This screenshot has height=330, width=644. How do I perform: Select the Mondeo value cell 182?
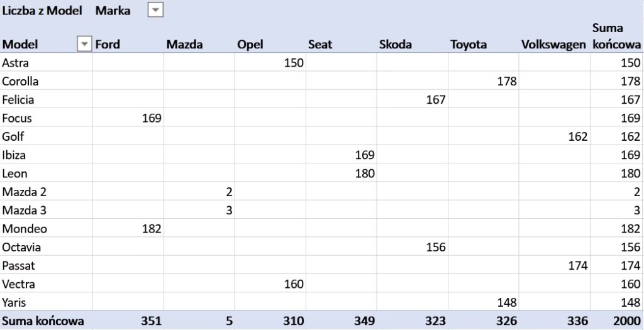click(x=151, y=229)
